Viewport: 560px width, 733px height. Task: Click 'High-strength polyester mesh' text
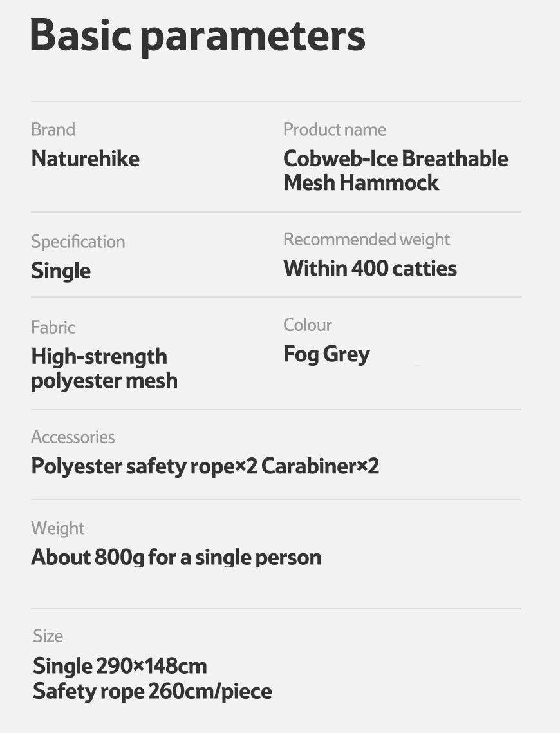tap(104, 369)
